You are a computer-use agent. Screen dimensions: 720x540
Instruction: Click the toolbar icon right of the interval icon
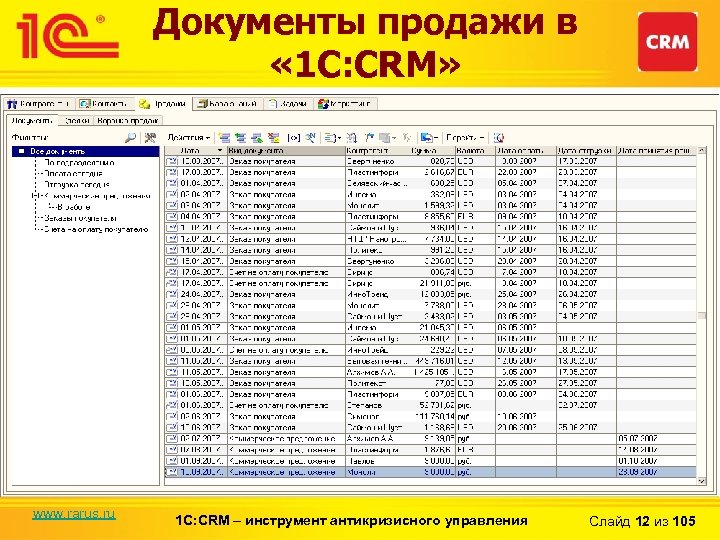(x=311, y=137)
